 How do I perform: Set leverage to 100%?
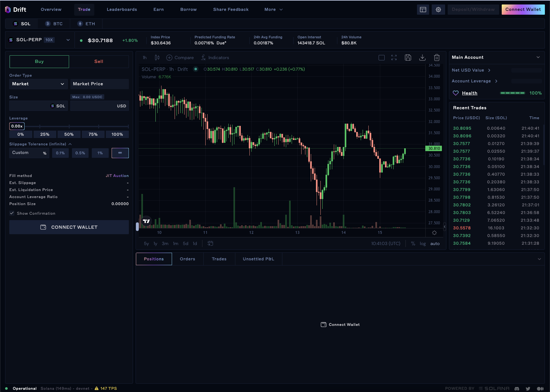click(x=117, y=135)
